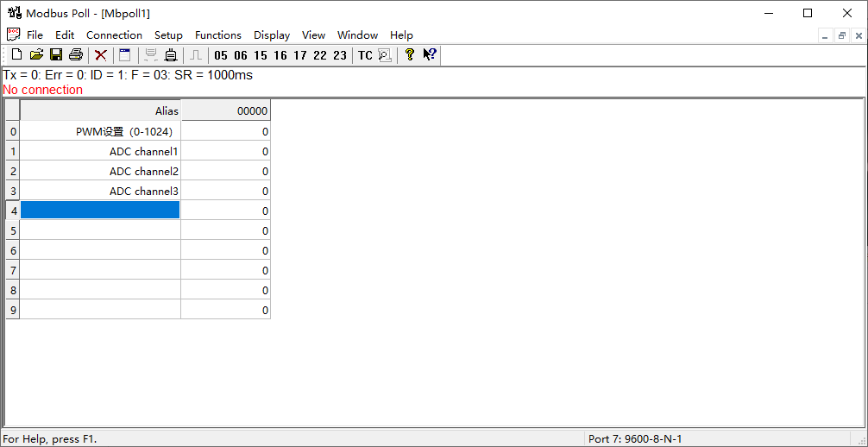The image size is (868, 447).
Task: Click the Tx = 0 status line
Action: (128, 75)
